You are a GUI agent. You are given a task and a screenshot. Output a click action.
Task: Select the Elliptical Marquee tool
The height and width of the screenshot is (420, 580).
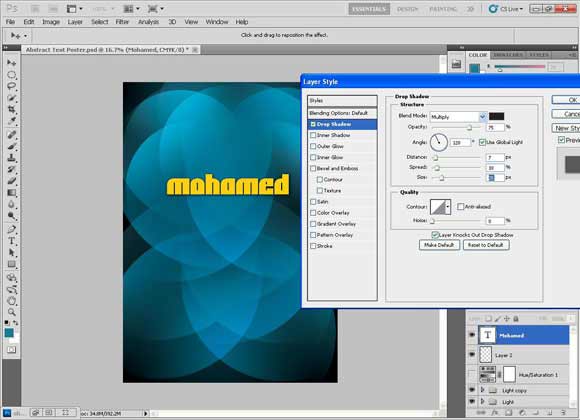[11, 75]
